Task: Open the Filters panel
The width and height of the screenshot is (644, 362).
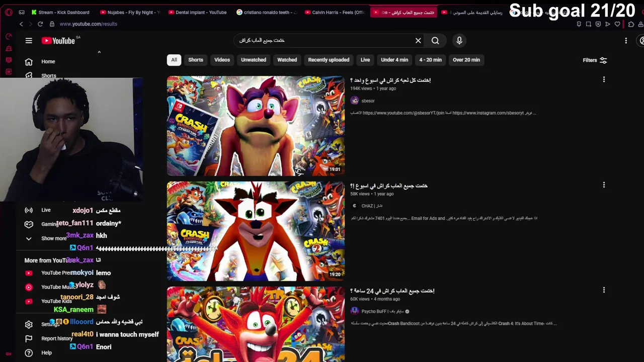Action: (x=595, y=60)
